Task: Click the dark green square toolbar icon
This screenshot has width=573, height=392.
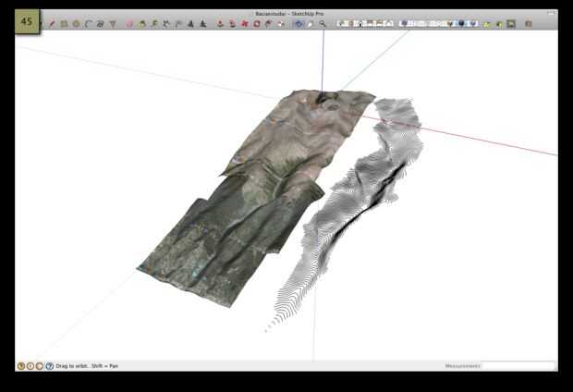Action: pyautogui.click(x=511, y=24)
